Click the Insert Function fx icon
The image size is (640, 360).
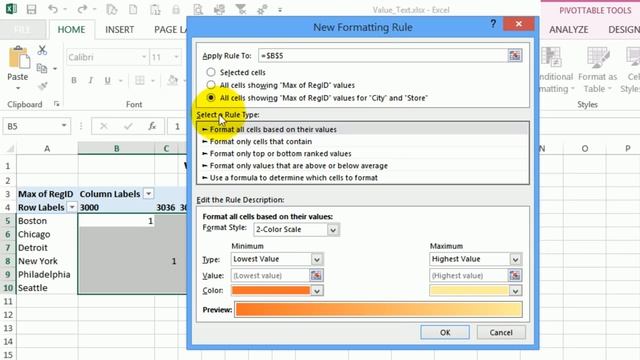click(x=152, y=126)
